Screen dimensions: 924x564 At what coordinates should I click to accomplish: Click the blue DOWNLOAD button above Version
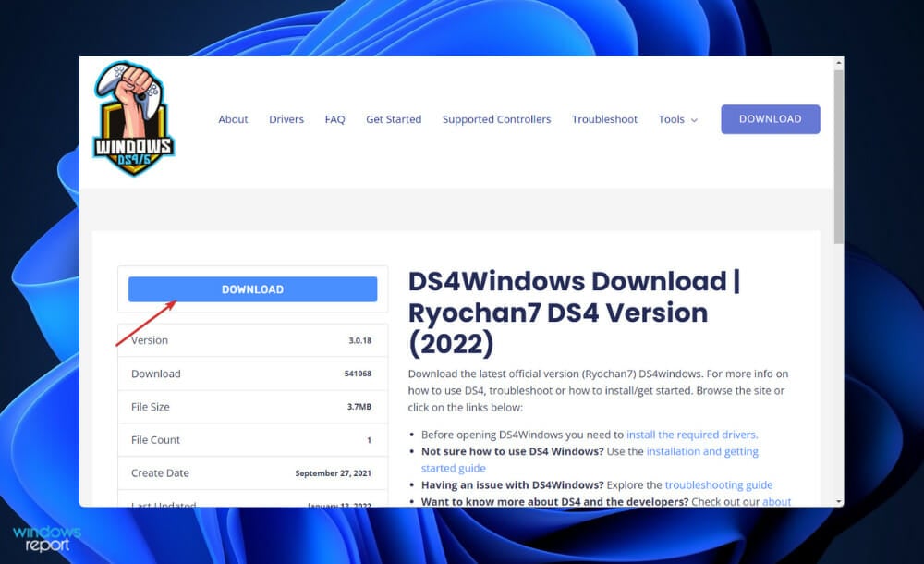[x=253, y=289]
